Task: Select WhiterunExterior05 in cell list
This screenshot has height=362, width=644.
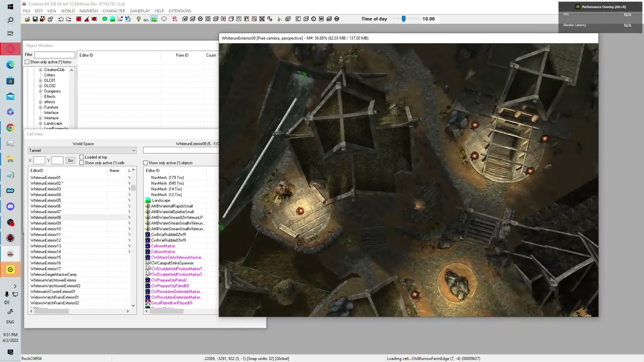Action: [x=45, y=201]
